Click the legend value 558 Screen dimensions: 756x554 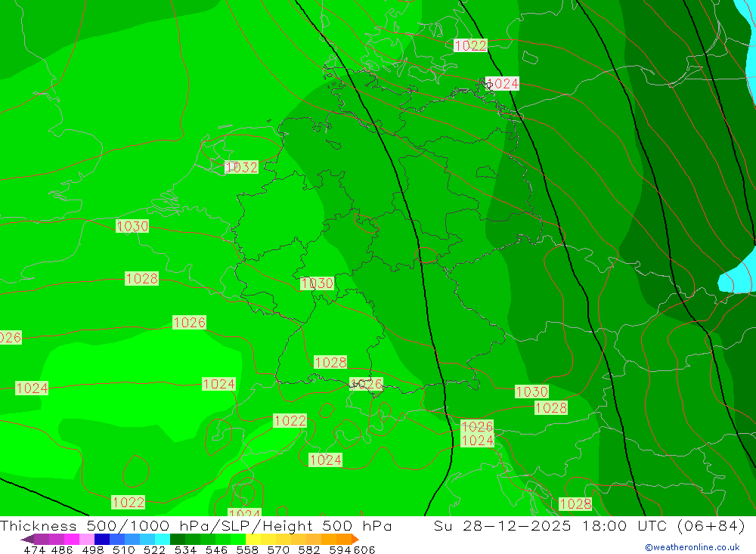coord(247,550)
